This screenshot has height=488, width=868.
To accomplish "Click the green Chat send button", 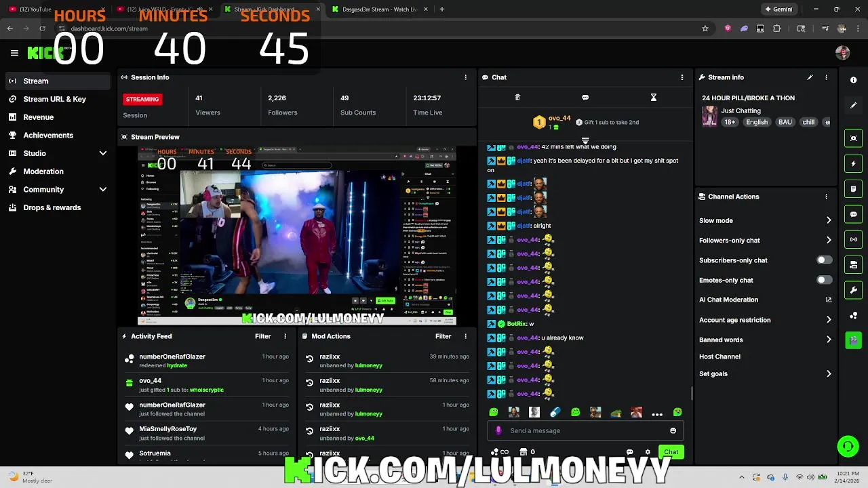I will pos(671,452).
